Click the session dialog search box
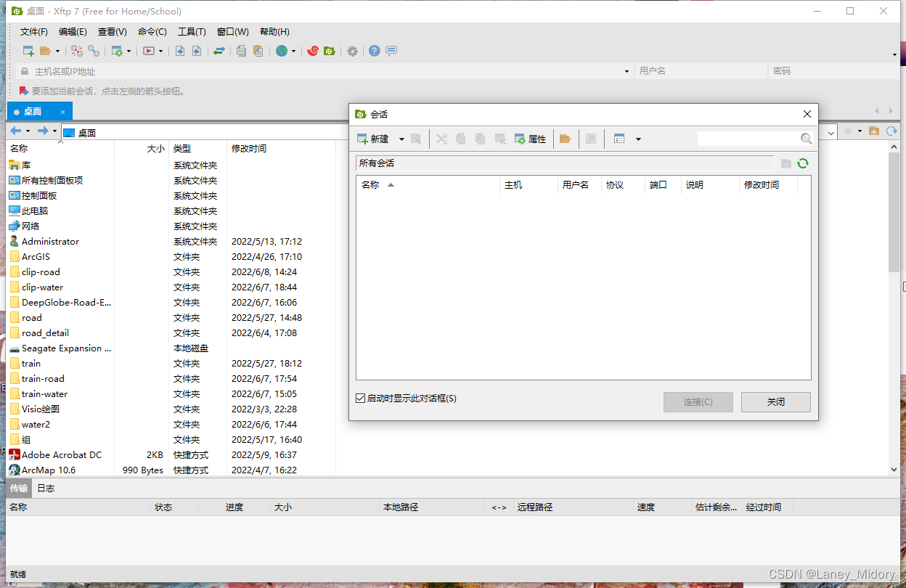Screen dimensions: 906x588 click(748, 139)
